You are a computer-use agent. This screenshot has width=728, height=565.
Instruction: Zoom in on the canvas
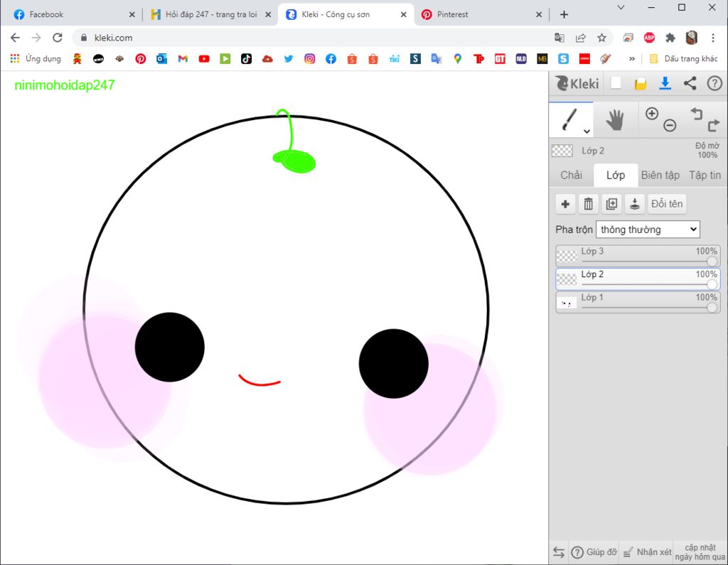(652, 113)
